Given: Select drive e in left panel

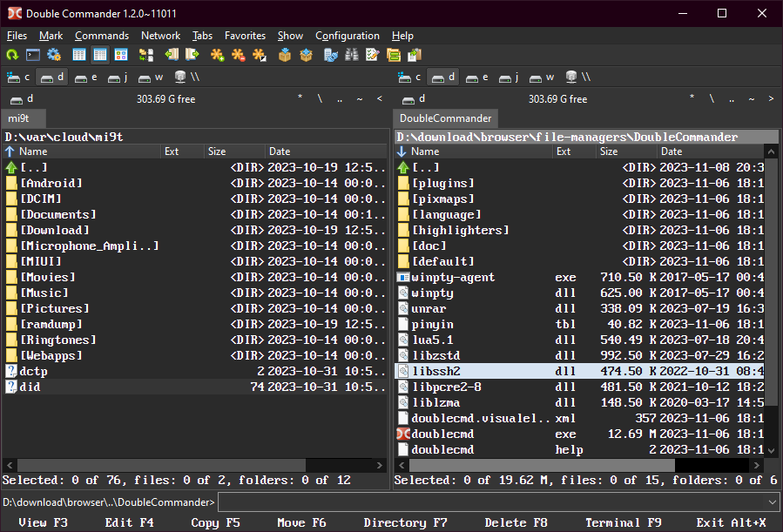Looking at the screenshot, I should pos(86,77).
